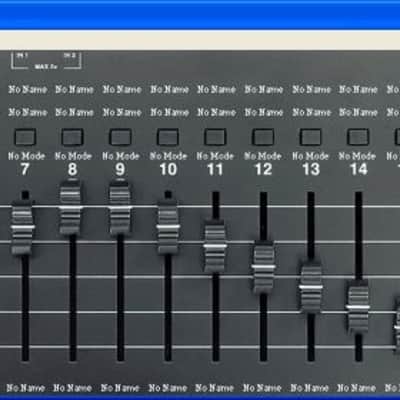The height and width of the screenshot is (400, 400).
Task: Click the fader handle on channel 10
Action: (168, 227)
